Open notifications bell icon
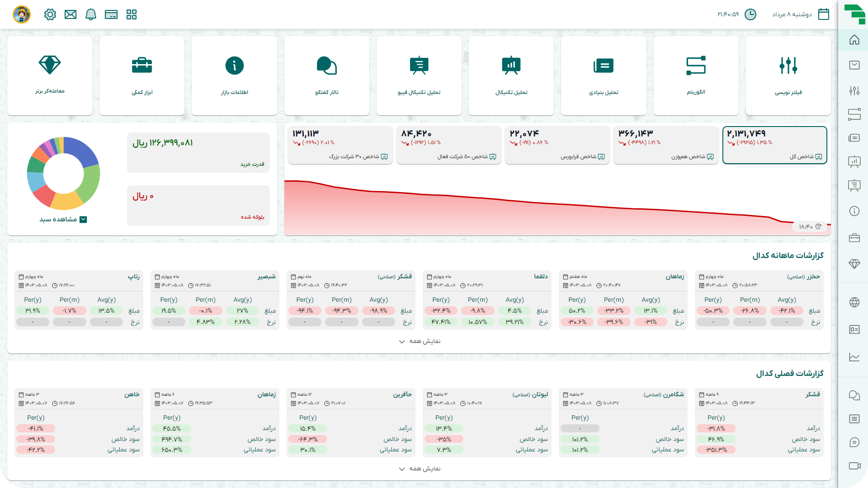Image resolution: width=868 pixels, height=488 pixels. [91, 14]
